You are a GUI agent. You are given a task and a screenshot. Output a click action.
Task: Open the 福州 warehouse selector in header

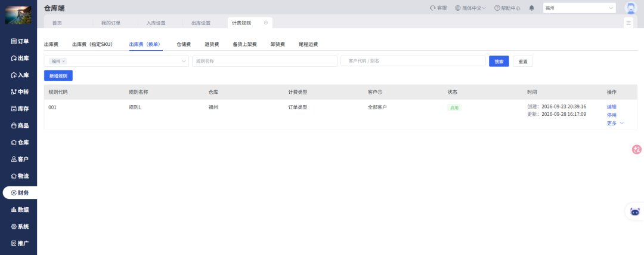coord(580,8)
